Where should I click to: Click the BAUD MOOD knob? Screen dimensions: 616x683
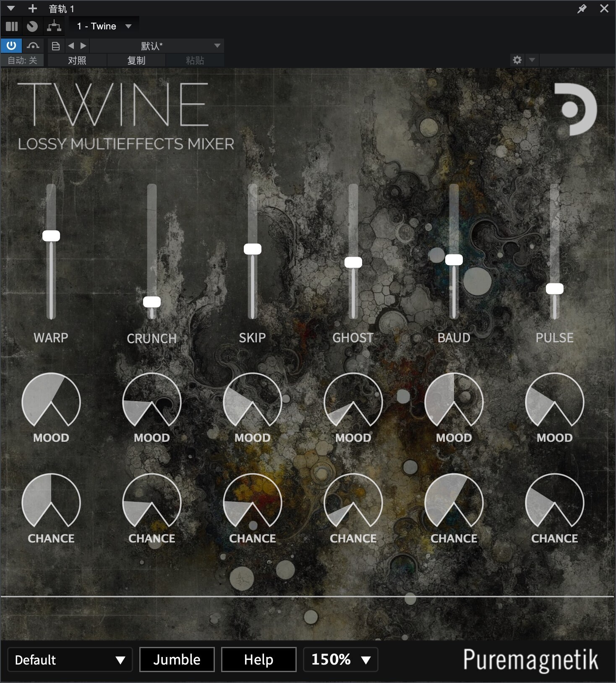click(x=454, y=400)
